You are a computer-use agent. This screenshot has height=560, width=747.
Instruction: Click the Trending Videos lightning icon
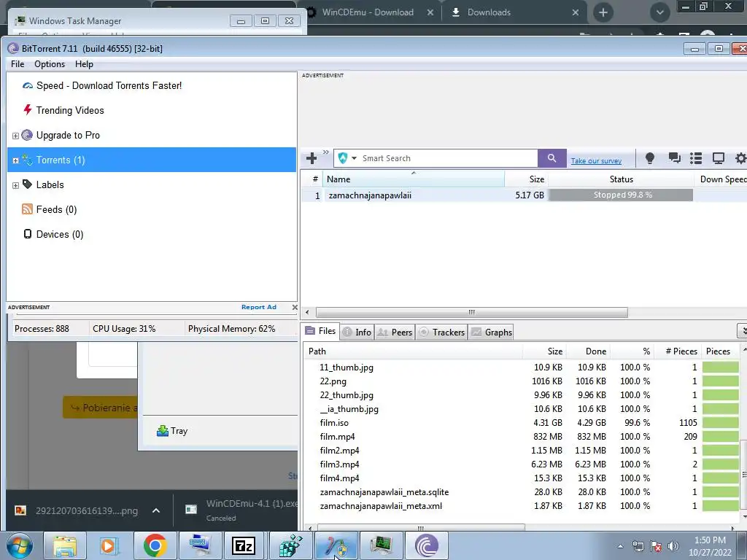[x=28, y=110]
